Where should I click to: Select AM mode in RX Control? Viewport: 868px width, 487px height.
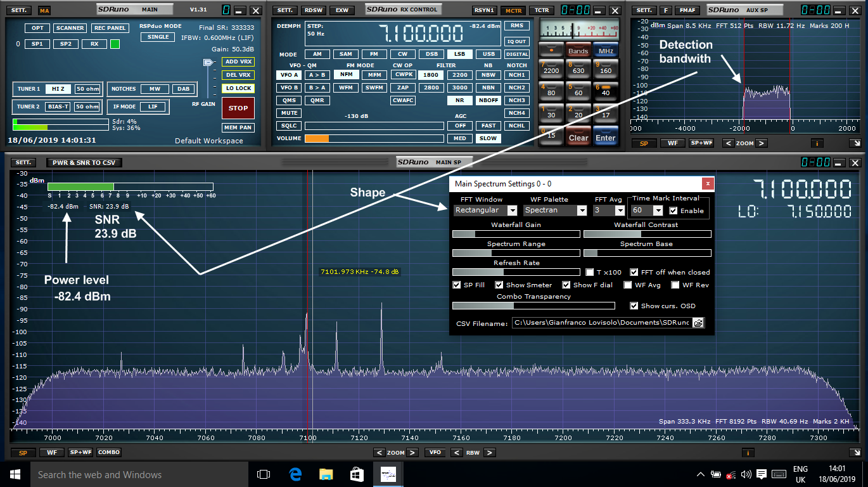317,55
